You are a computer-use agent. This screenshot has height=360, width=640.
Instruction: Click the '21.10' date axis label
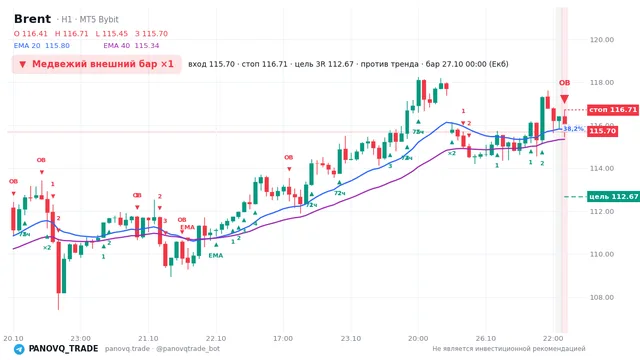tap(148, 338)
